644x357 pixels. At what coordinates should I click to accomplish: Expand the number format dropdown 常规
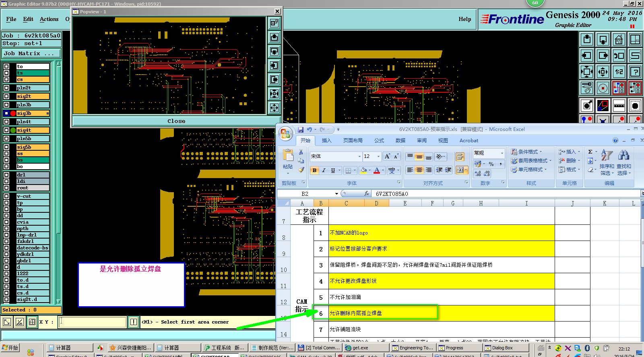(x=502, y=153)
